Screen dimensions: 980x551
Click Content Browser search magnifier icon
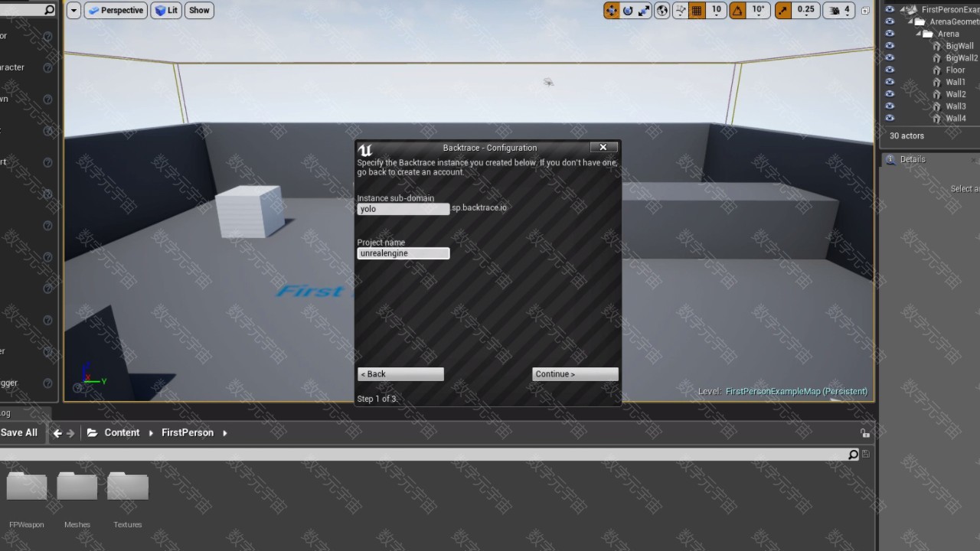[x=853, y=455]
